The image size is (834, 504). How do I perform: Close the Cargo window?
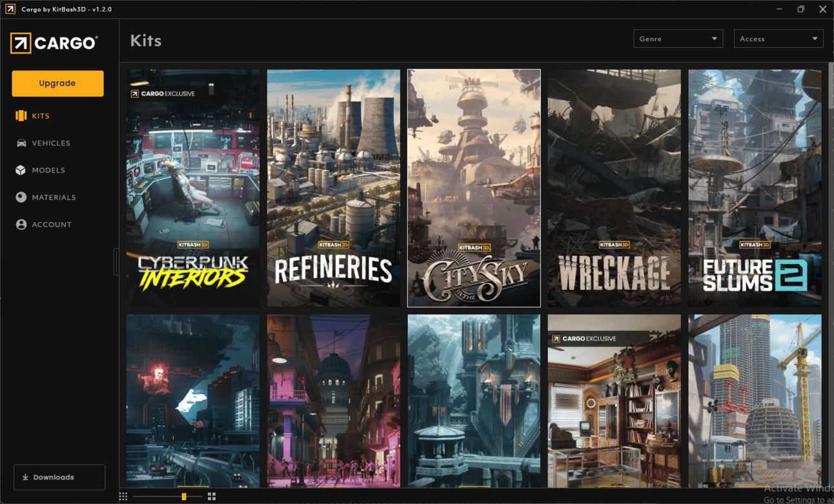pyautogui.click(x=822, y=9)
